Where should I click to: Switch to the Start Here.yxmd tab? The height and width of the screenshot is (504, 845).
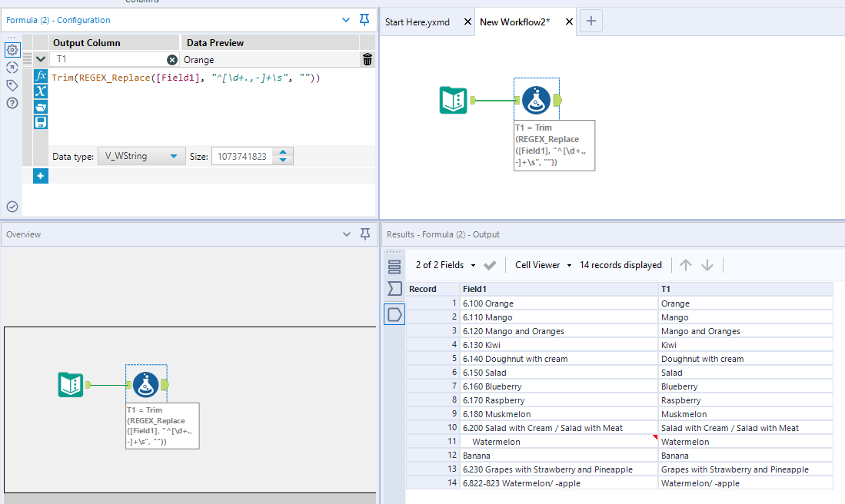(x=418, y=22)
